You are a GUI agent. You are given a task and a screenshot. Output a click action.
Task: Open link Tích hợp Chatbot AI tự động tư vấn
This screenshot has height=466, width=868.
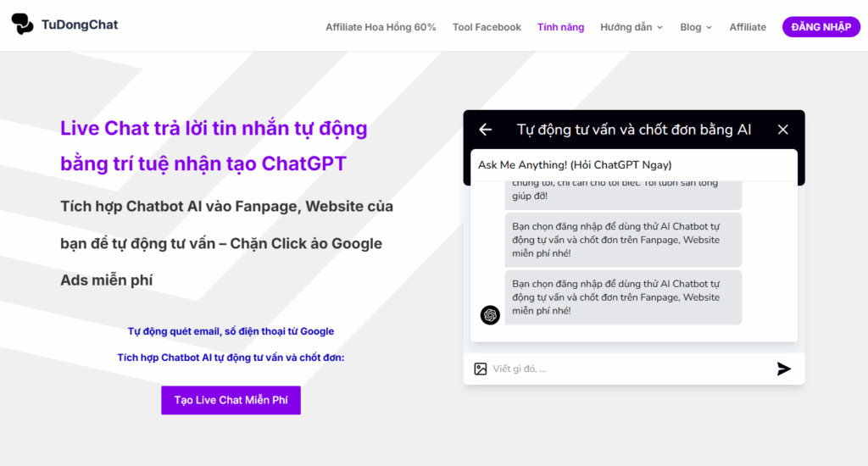click(x=231, y=358)
